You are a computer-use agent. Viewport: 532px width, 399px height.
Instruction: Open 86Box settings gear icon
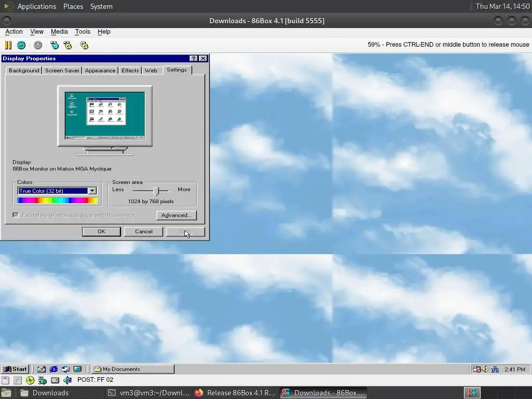tap(84, 45)
